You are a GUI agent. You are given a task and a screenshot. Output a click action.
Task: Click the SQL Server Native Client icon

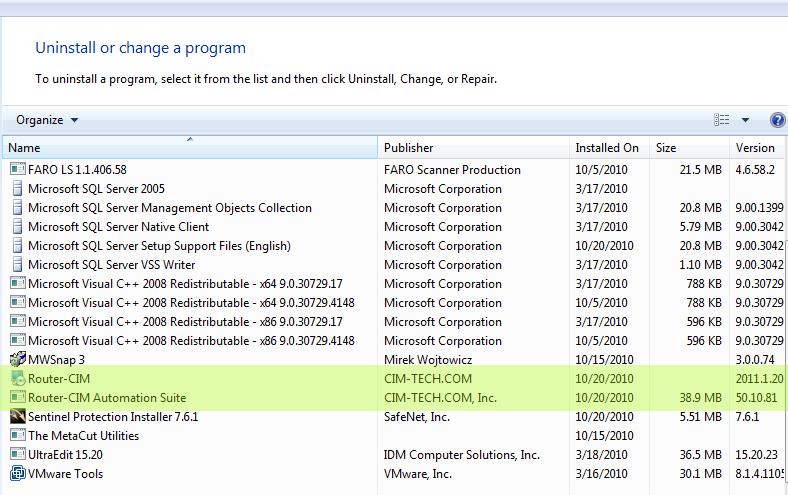(18, 227)
